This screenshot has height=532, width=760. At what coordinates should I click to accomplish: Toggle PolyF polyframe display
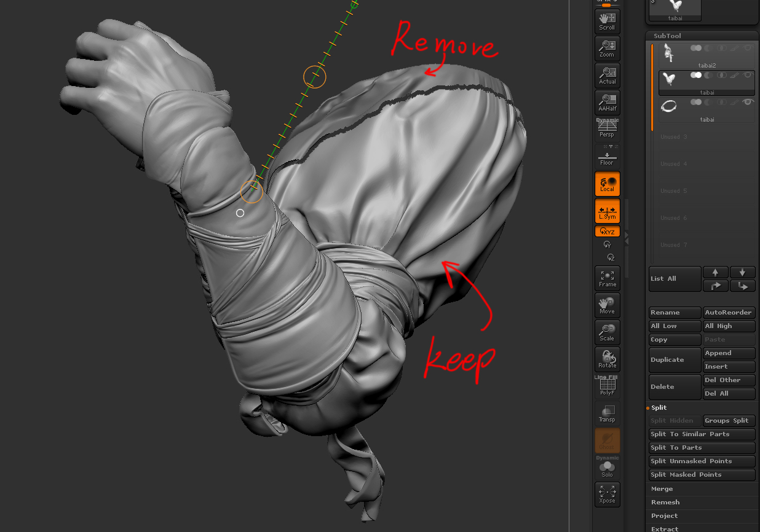click(x=607, y=386)
